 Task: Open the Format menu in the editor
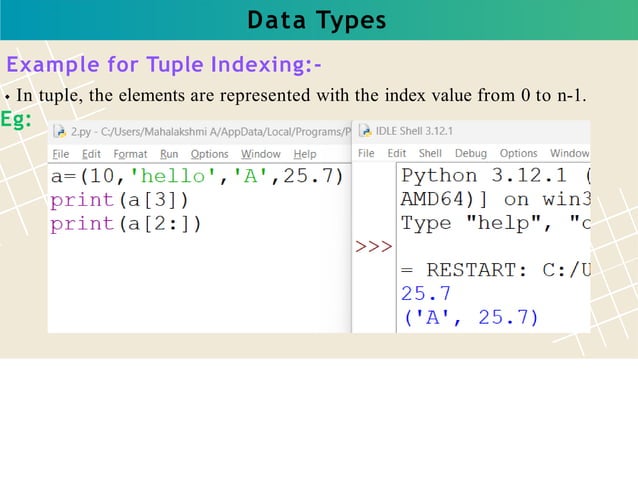pos(130,154)
